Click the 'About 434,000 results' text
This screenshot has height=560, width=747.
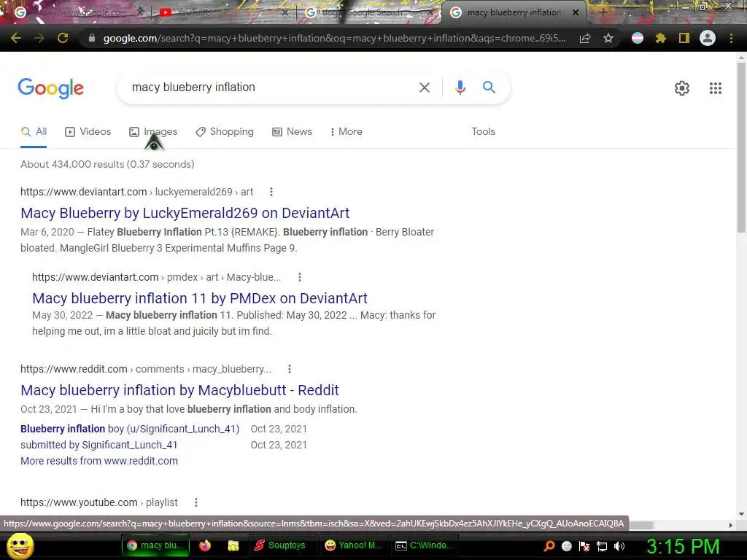pyautogui.click(x=107, y=164)
